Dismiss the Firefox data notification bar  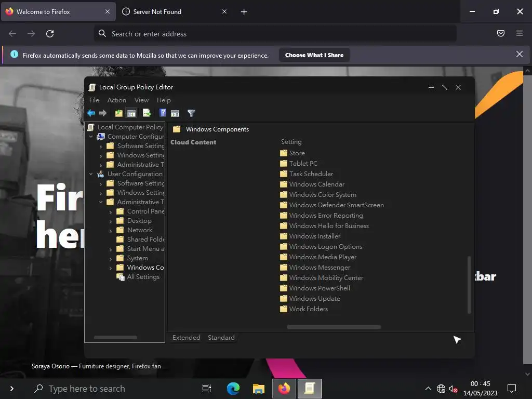coord(519,54)
